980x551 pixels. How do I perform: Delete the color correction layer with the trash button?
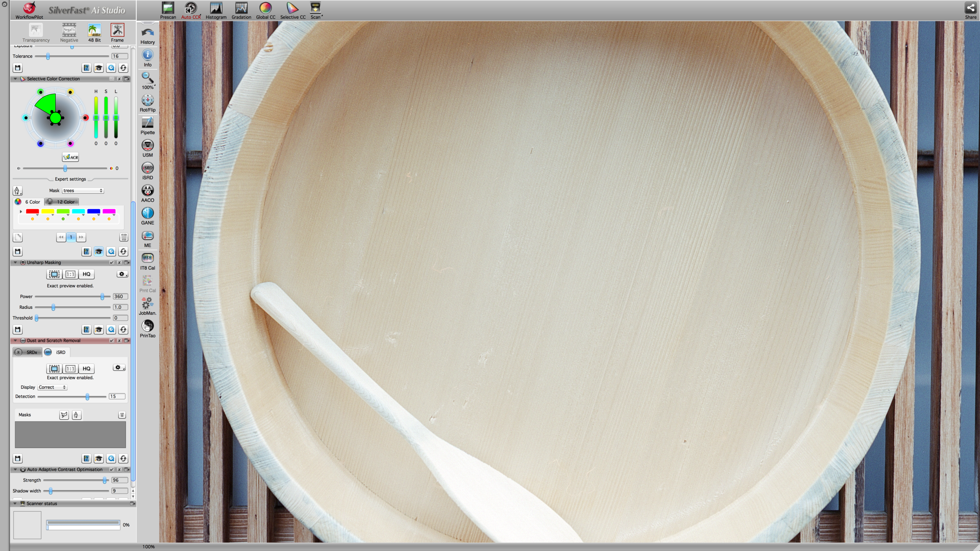(123, 237)
